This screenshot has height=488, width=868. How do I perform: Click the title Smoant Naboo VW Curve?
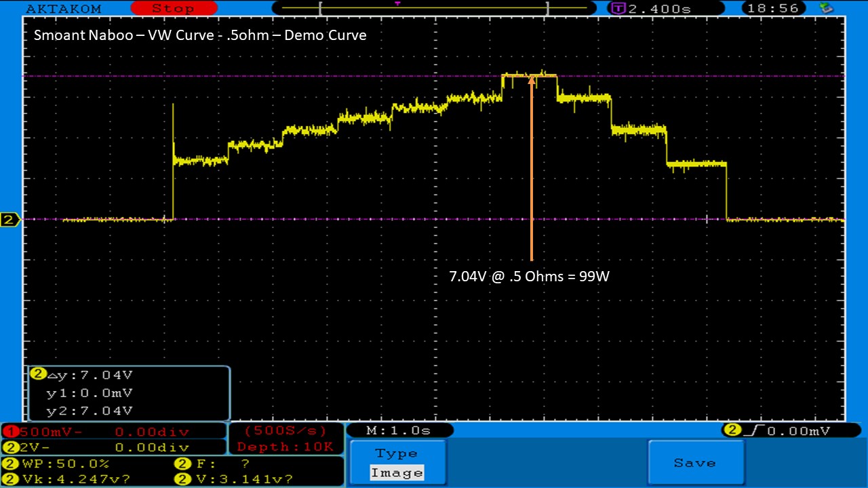coord(200,35)
